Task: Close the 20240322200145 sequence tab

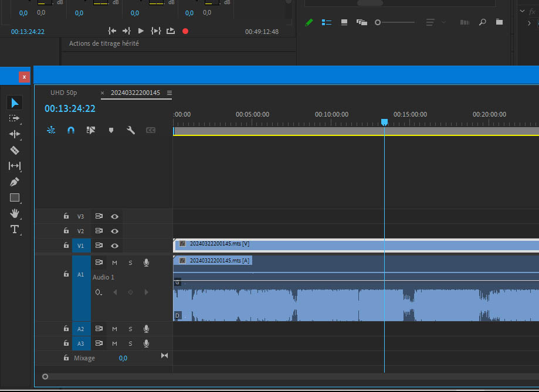Action: [102, 93]
